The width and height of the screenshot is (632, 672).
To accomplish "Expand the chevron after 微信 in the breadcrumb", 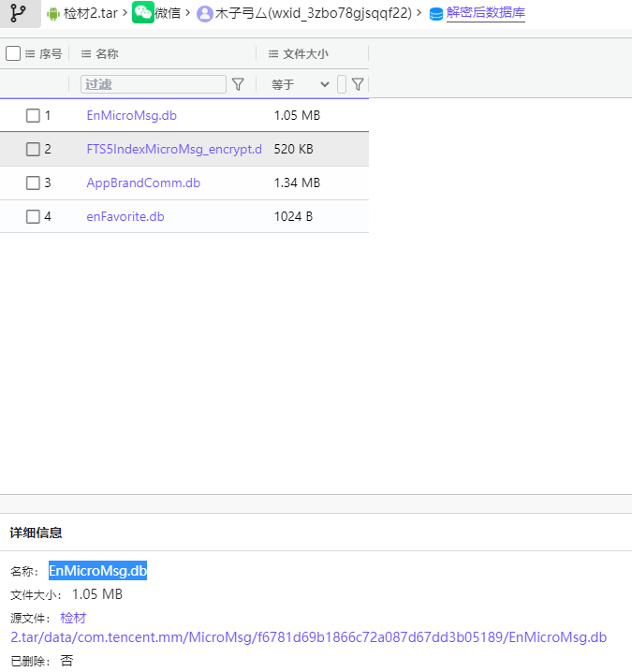I will tap(187, 13).
